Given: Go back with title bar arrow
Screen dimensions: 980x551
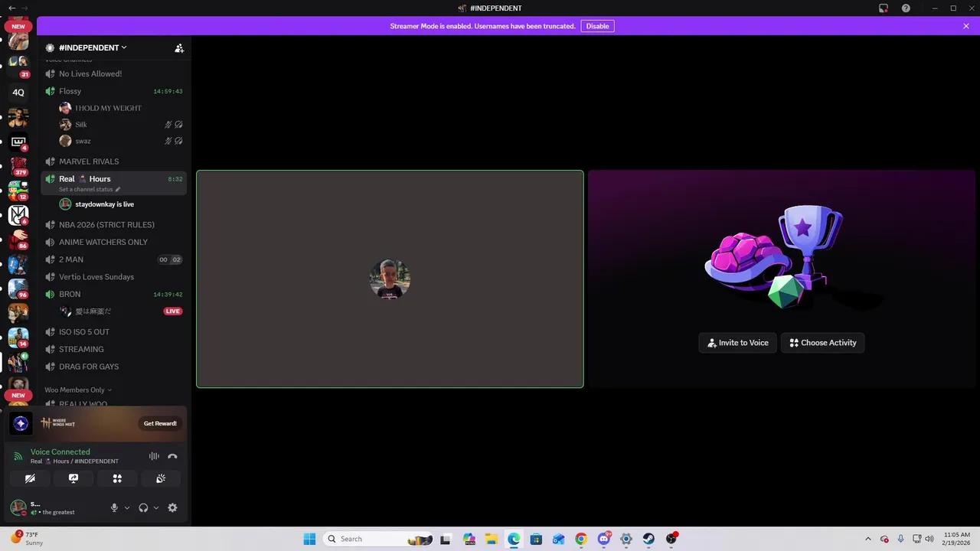Looking at the screenshot, I should [x=11, y=8].
